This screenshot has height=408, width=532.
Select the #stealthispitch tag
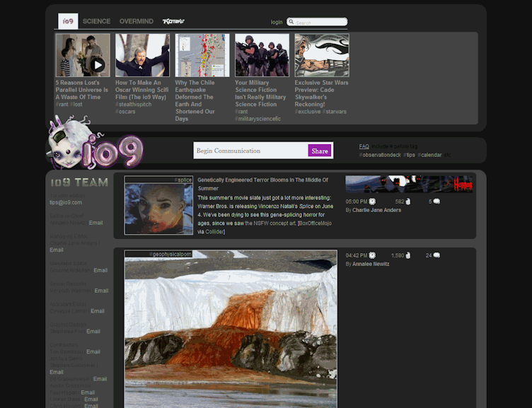pos(133,105)
